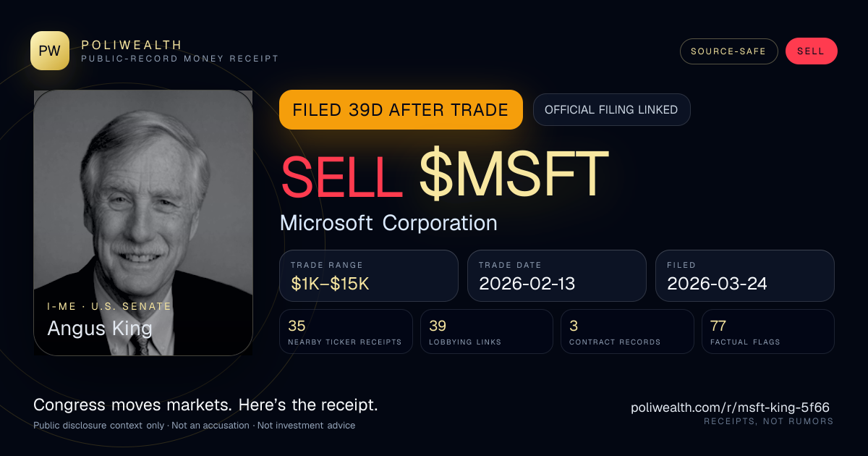Image resolution: width=868 pixels, height=456 pixels.
Task: Click the PW gold logo icon
Action: tap(50, 51)
